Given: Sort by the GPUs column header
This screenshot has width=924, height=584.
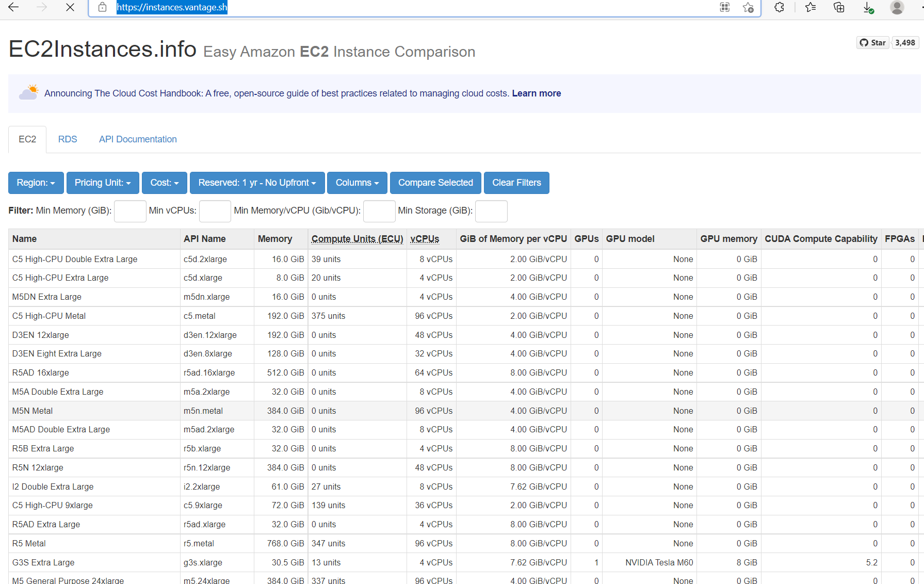Looking at the screenshot, I should tap(587, 239).
